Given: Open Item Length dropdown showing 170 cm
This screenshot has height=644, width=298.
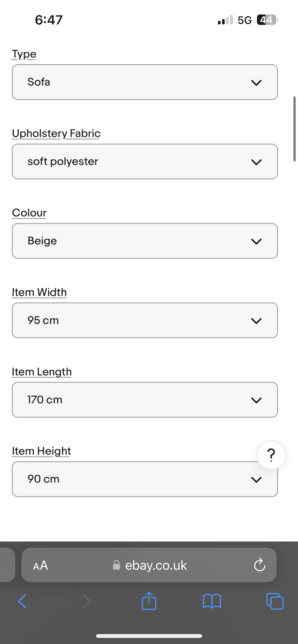Looking at the screenshot, I should point(145,400).
